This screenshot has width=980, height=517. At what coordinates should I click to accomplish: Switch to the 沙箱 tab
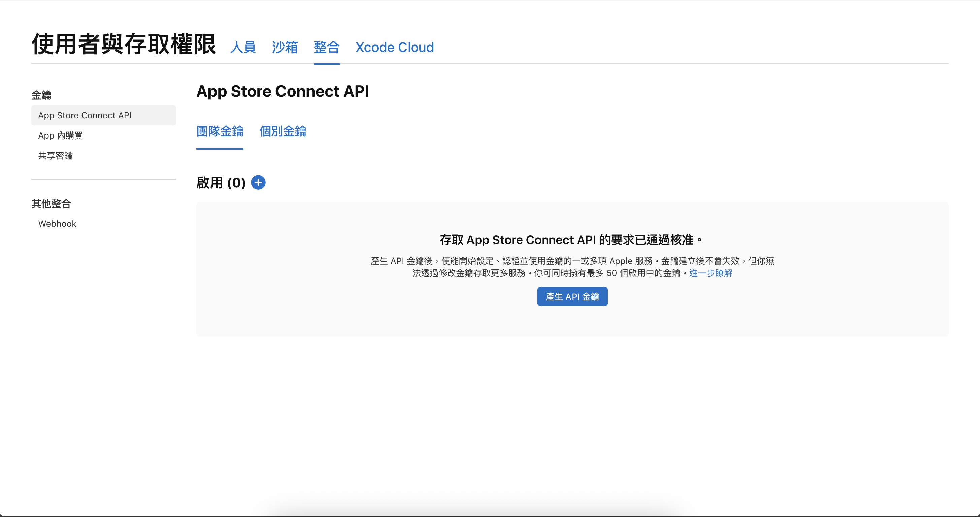tap(285, 47)
